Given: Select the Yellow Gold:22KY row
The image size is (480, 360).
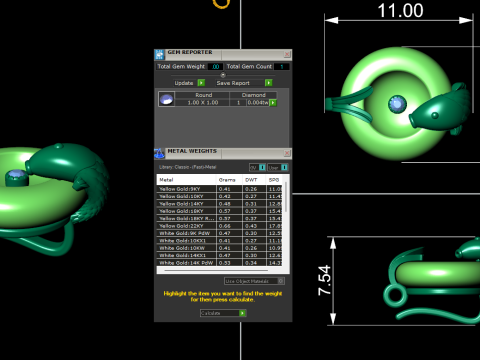Looking at the screenshot, I should (219, 226).
